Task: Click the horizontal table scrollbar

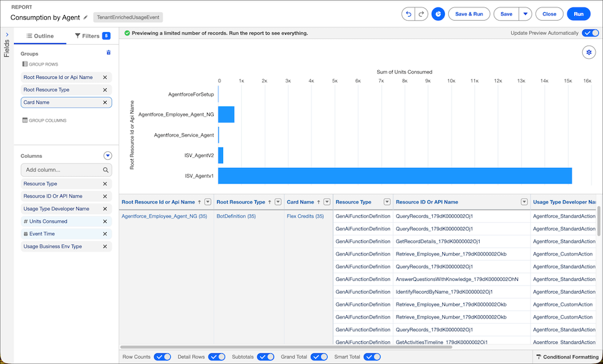Action: tap(286, 347)
